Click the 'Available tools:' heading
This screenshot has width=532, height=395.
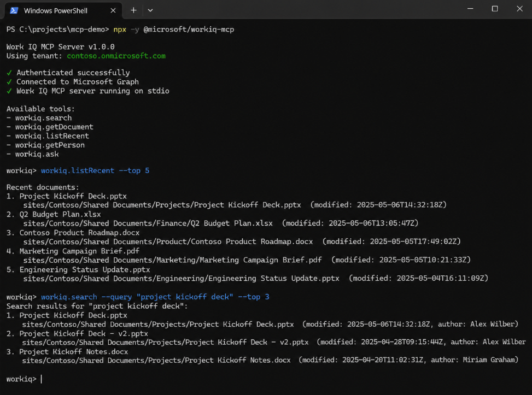coord(40,109)
